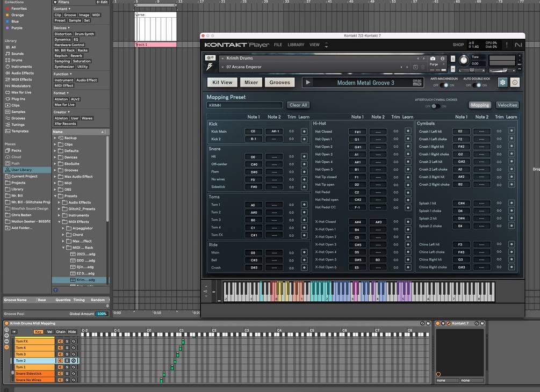Toggle Tom 2 chain speaker activator
The width and height of the screenshot is (540, 392).
click(x=60, y=361)
